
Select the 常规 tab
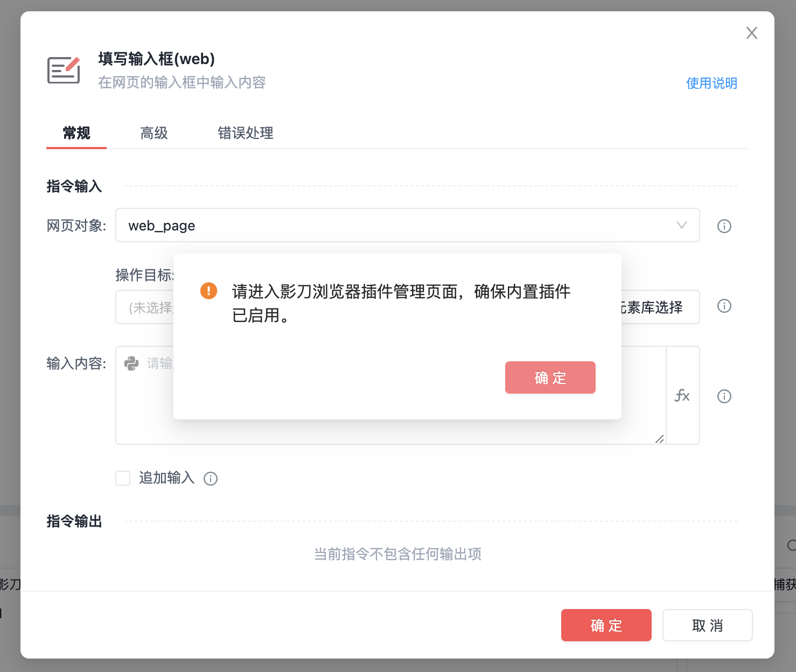(76, 133)
